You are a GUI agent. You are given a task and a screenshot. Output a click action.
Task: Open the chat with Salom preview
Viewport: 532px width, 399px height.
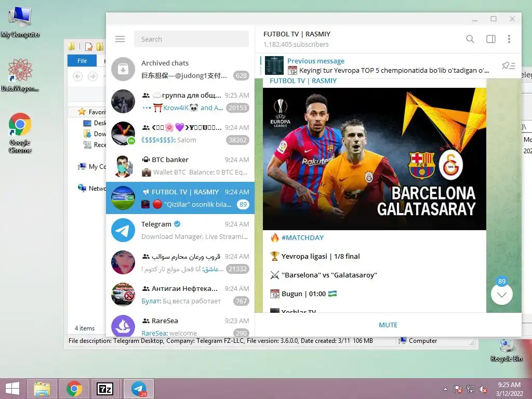pos(180,134)
